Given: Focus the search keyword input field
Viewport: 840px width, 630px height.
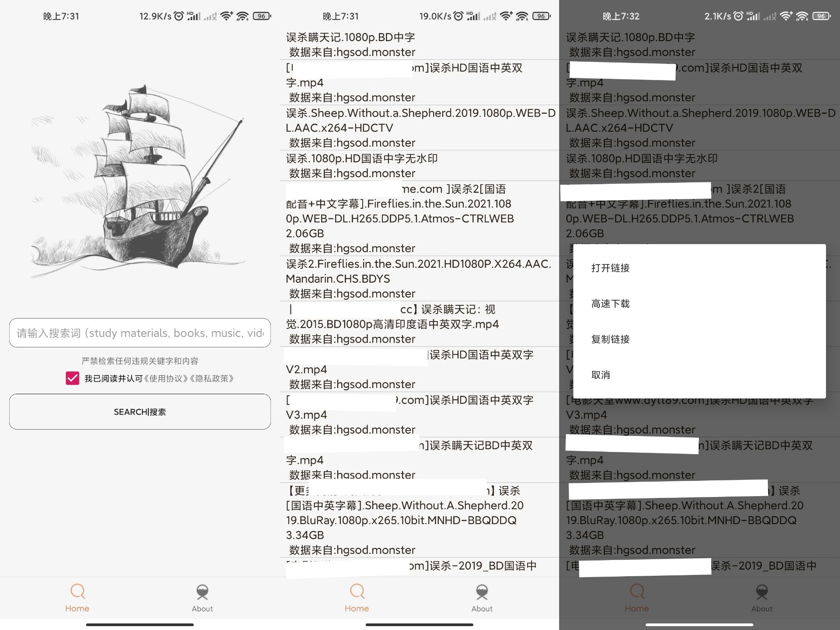Looking at the screenshot, I should (140, 333).
